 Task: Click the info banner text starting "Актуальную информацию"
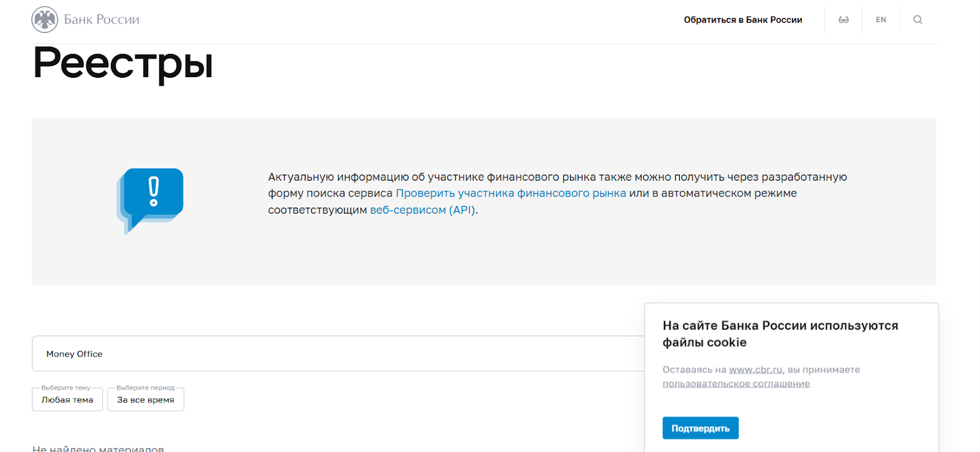(557, 178)
